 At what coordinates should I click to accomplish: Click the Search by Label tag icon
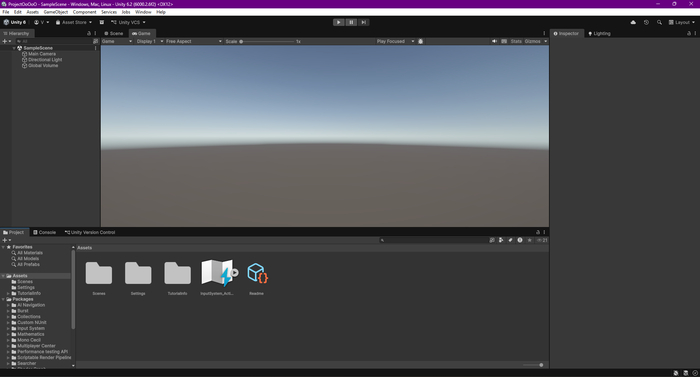(x=510, y=240)
